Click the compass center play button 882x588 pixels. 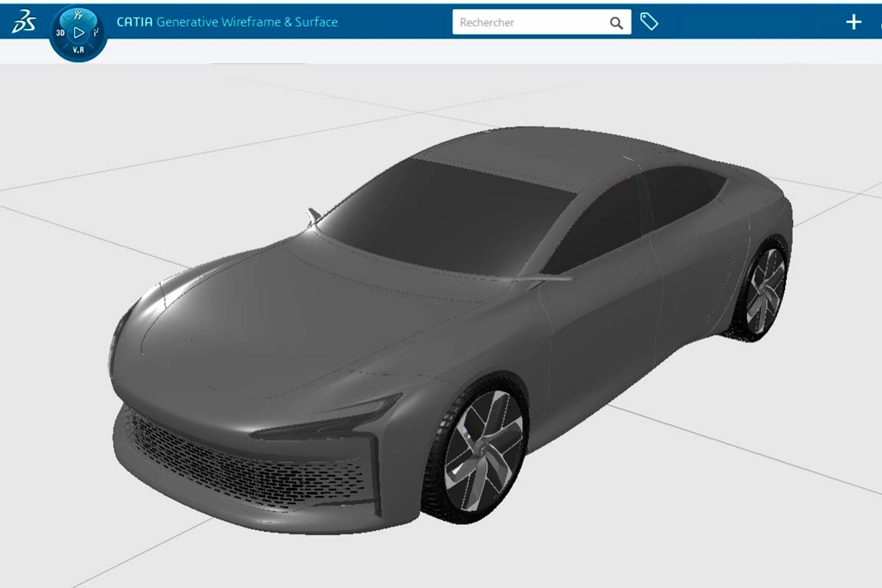point(79,33)
